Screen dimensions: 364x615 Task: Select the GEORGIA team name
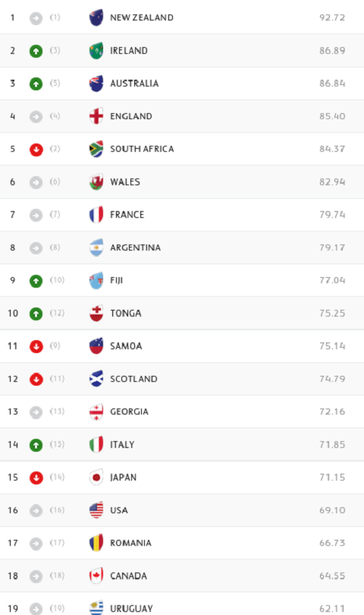pos(130,412)
